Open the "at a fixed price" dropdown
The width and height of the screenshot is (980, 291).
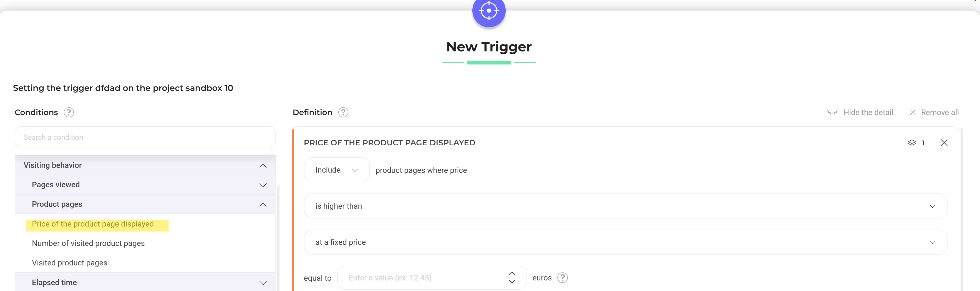[625, 242]
